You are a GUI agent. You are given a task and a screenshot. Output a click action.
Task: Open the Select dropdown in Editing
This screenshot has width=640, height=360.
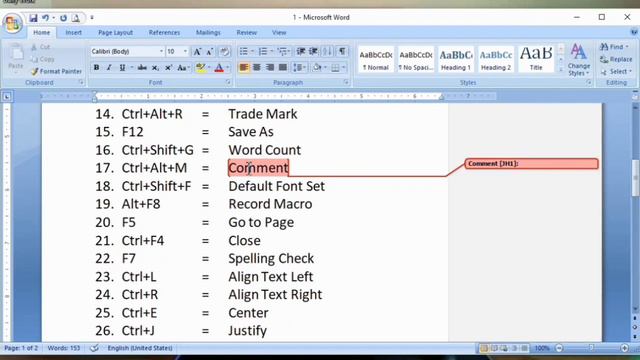[x=616, y=72]
